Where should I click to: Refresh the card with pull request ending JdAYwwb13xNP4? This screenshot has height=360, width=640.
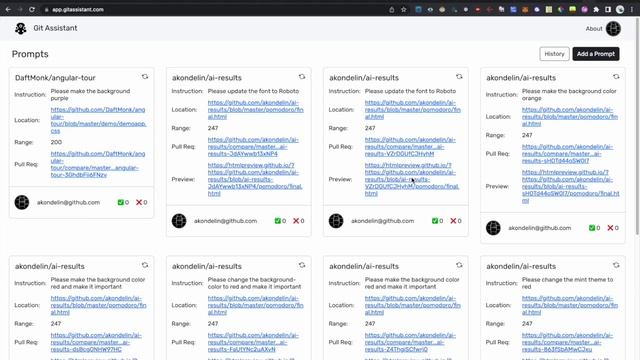[x=302, y=77]
